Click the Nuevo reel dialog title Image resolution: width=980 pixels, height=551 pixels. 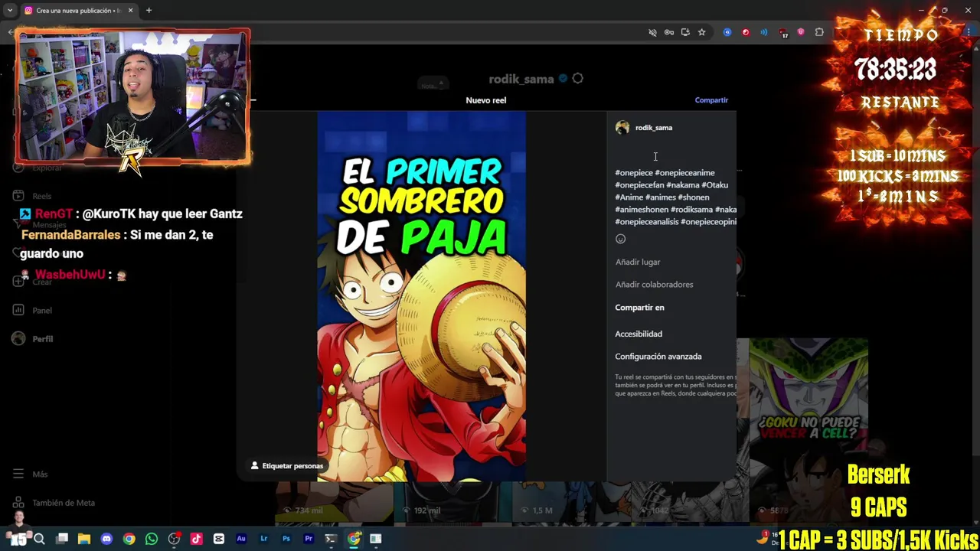click(x=486, y=100)
